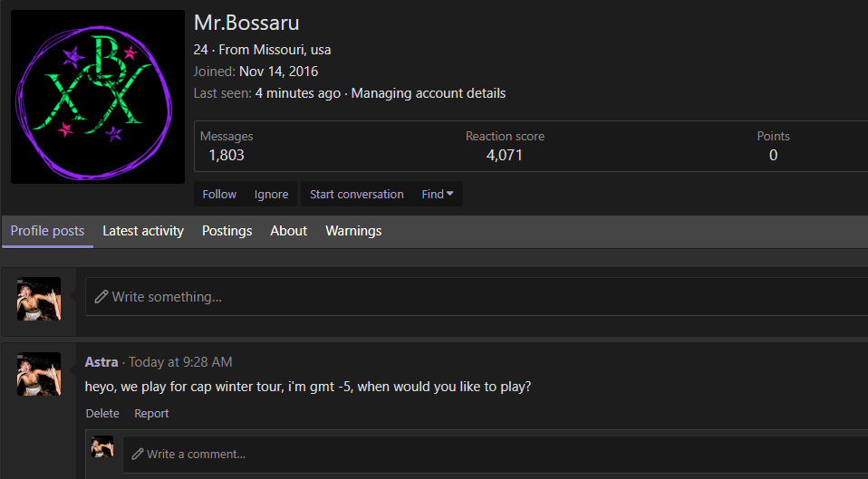The height and width of the screenshot is (479, 868).
Task: Click the pencil icon in Write something box
Action: (101, 297)
